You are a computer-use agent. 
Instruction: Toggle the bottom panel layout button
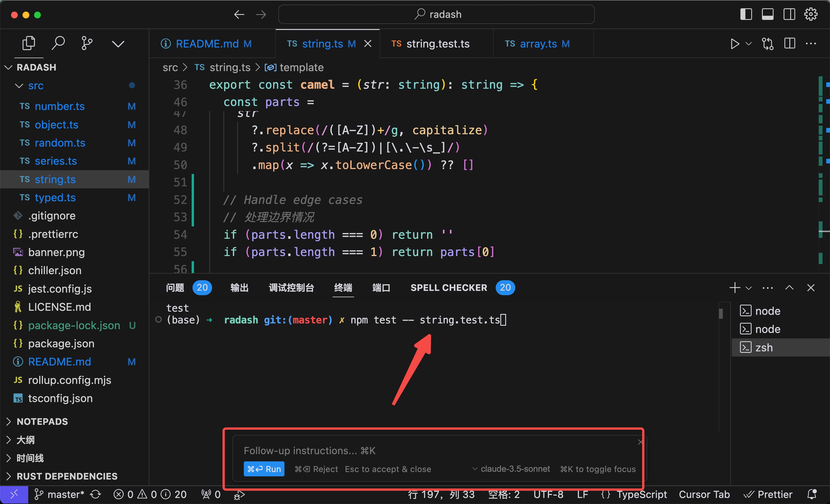coord(767,14)
